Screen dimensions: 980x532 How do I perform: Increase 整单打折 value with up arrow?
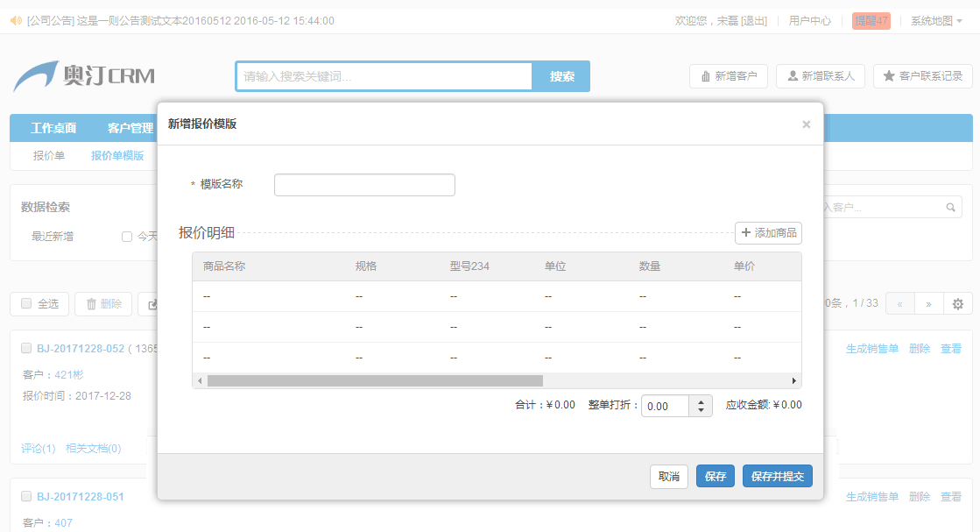701,401
